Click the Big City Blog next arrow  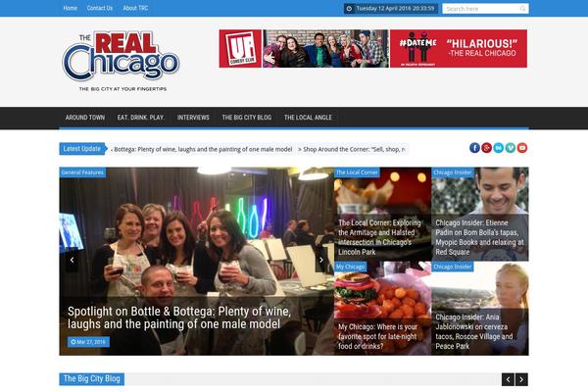[521, 379]
